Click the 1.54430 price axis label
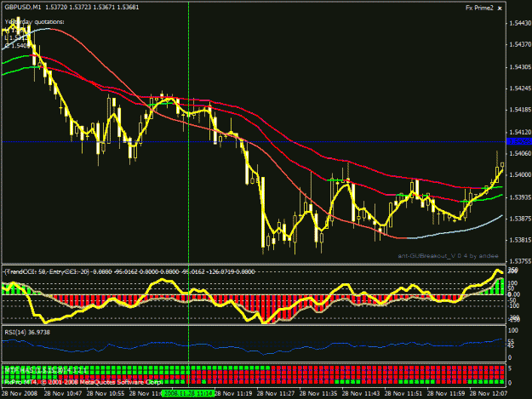This screenshot has height=399, width=532. point(519,23)
